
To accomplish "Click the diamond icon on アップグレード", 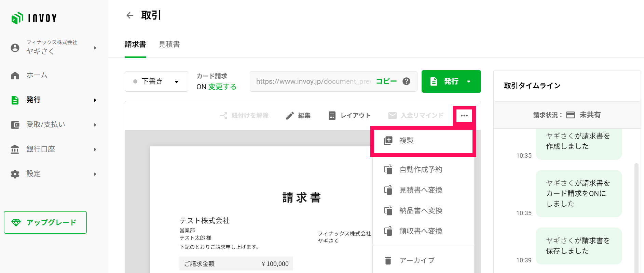I will [16, 222].
